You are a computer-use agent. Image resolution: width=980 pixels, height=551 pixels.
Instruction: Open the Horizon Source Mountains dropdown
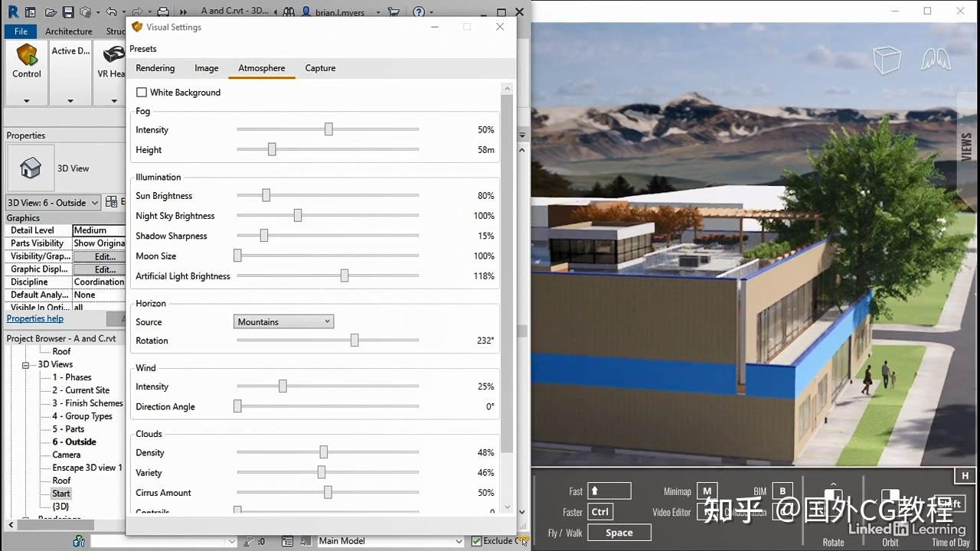[283, 322]
